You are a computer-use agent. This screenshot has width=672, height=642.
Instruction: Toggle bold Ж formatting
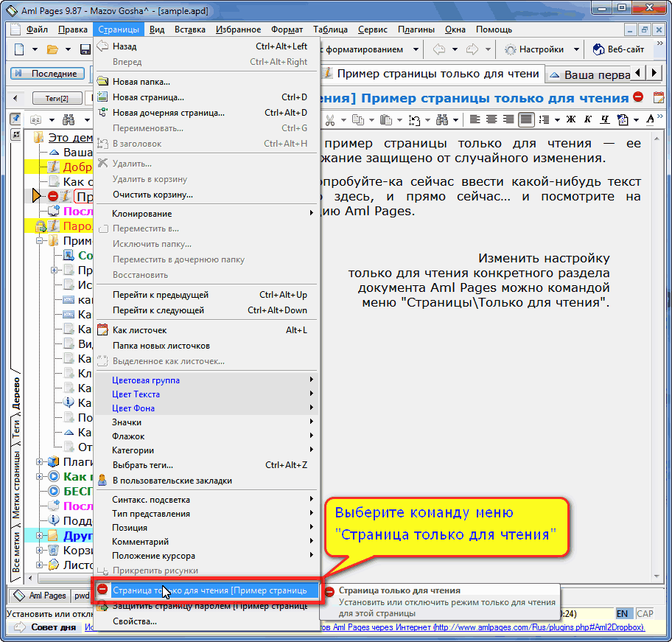[571, 119]
